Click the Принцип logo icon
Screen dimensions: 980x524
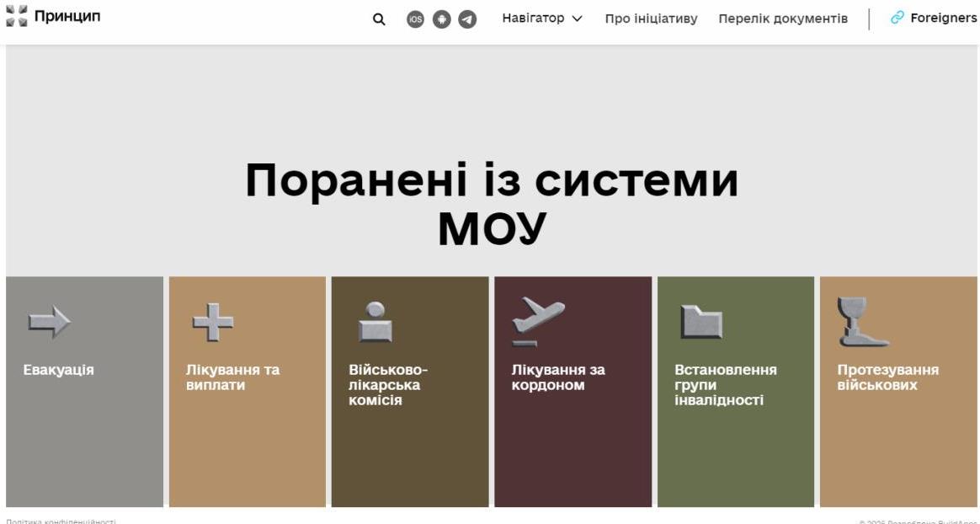(x=17, y=16)
